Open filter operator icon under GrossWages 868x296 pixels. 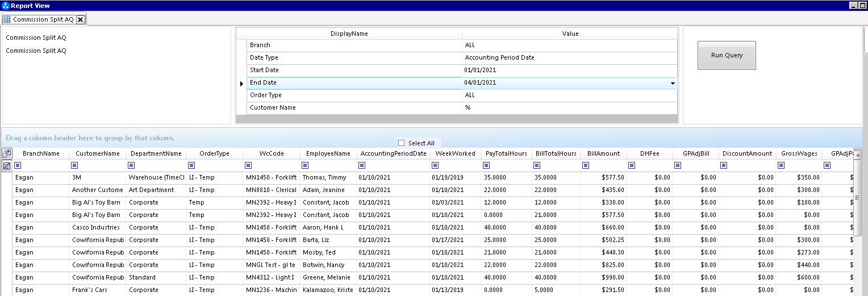(781, 166)
